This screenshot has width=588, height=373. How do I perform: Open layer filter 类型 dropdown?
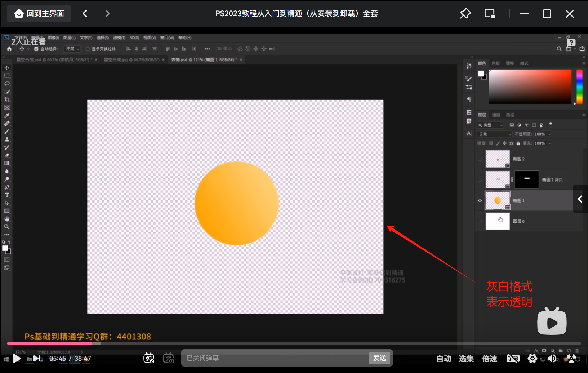click(490, 125)
